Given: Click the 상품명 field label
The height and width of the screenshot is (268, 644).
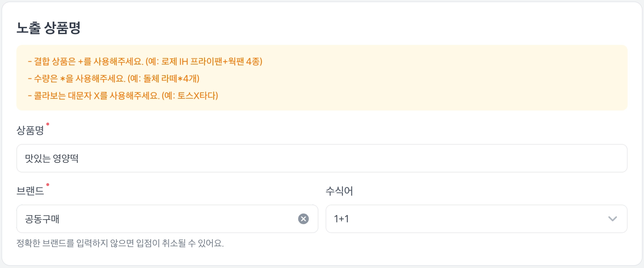Looking at the screenshot, I should click(30, 130).
